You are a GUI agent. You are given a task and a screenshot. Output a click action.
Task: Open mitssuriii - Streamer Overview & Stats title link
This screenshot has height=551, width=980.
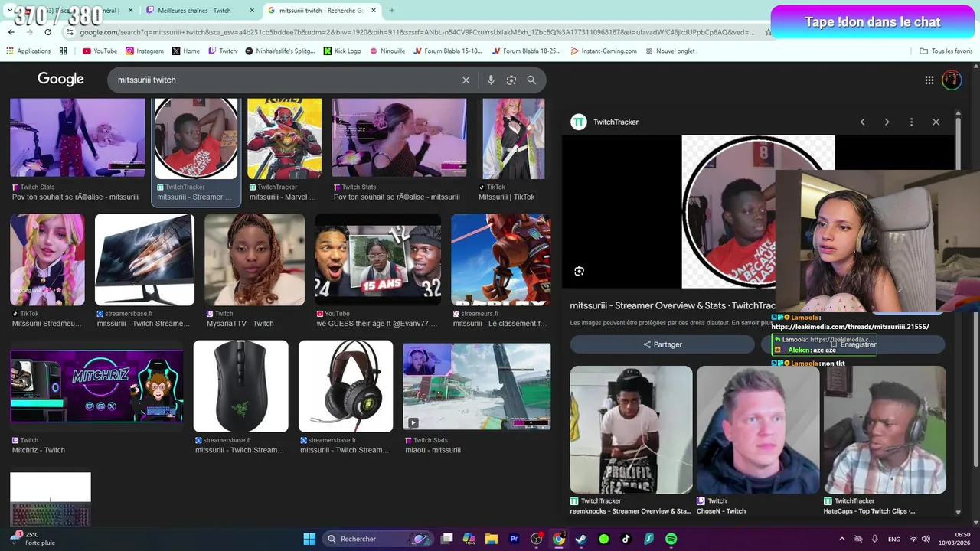(x=673, y=305)
